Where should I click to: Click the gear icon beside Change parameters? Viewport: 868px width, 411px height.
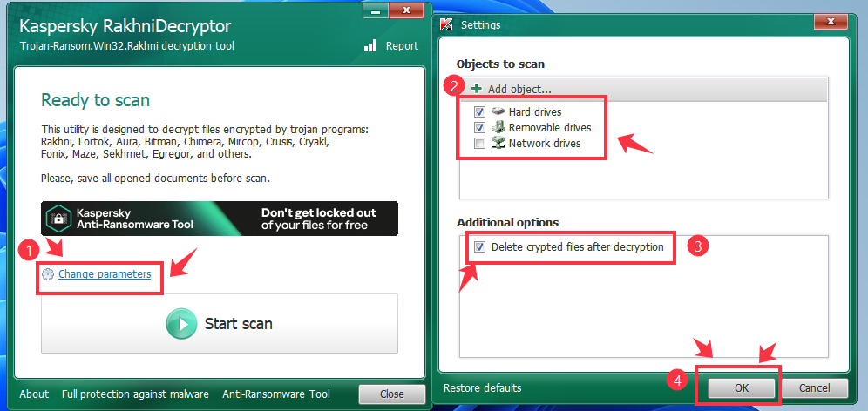(x=48, y=274)
